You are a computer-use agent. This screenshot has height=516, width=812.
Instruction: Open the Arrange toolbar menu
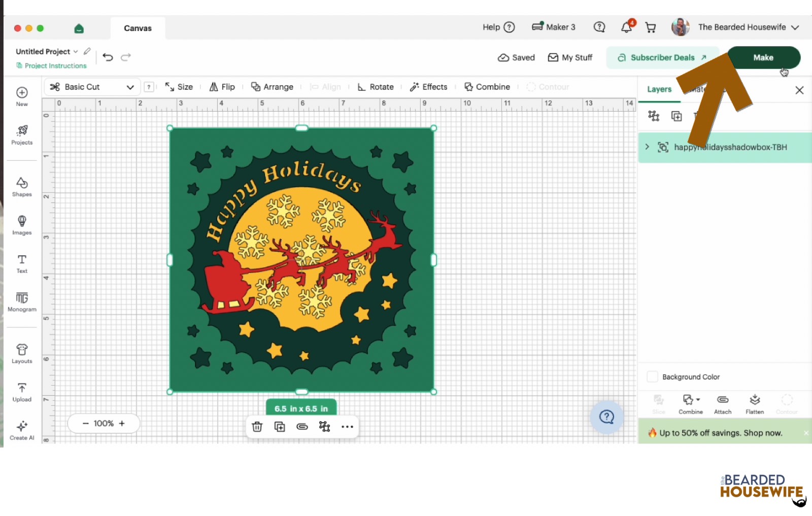click(x=272, y=87)
